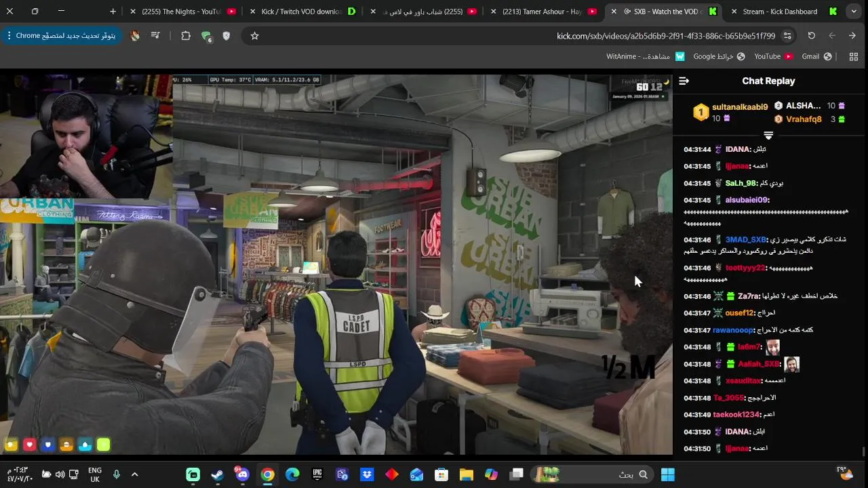Click username 3MAD_SXB in chat
The image size is (868, 488).
coord(745,240)
